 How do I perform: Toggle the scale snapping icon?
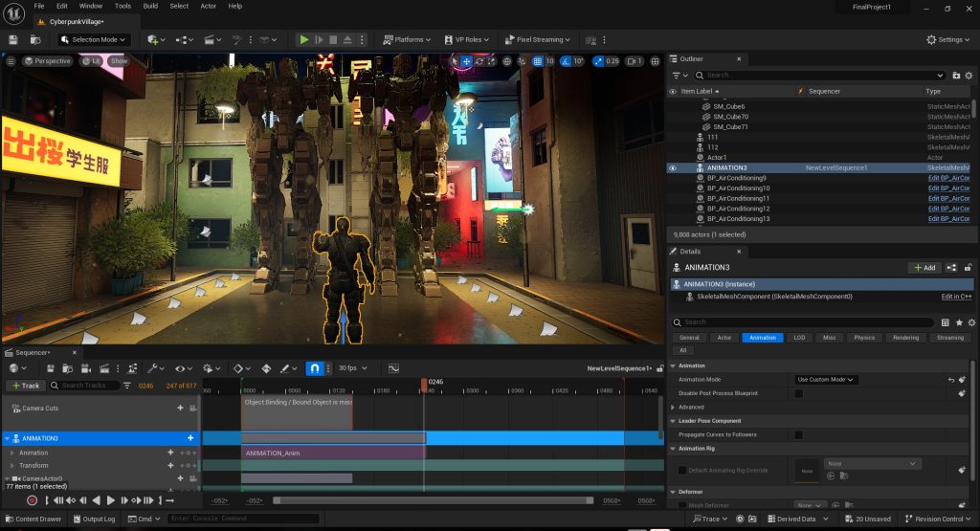pyautogui.click(x=598, y=61)
